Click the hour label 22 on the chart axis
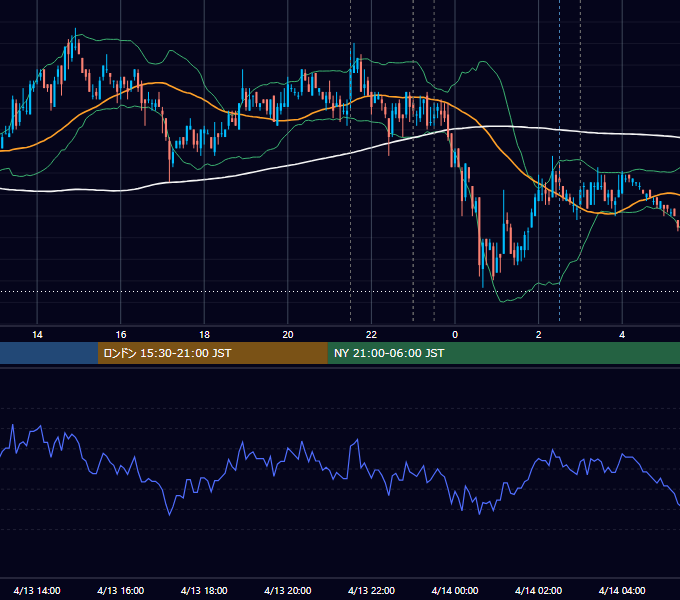This screenshot has height=600, width=680. tap(371, 335)
